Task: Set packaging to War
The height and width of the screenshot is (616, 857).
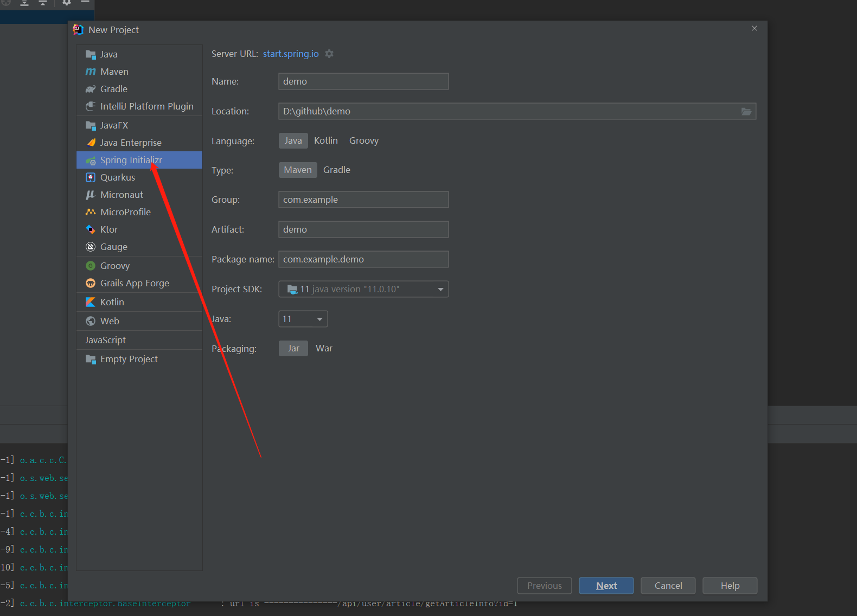Action: coord(324,348)
